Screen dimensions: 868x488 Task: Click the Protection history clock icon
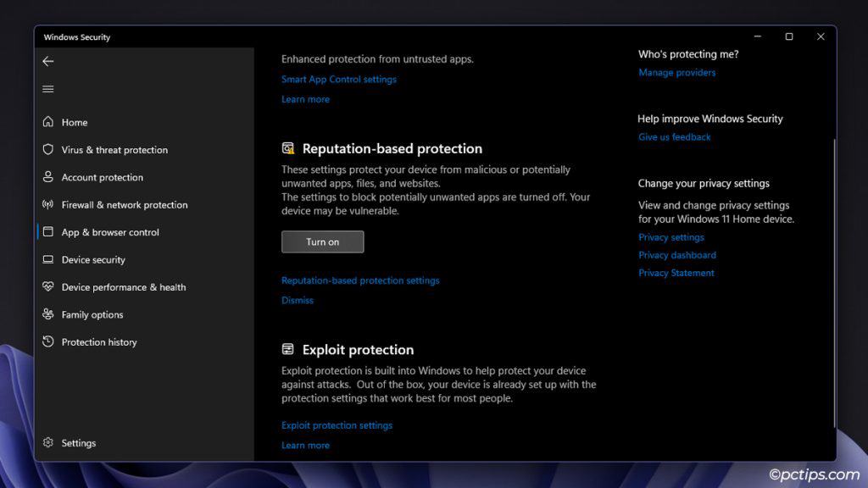tap(48, 342)
